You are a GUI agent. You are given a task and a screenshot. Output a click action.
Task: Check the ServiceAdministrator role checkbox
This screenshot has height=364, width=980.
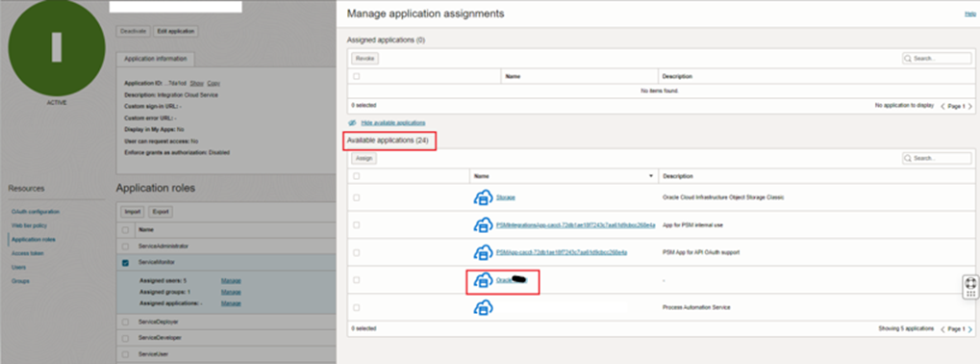pos(126,247)
